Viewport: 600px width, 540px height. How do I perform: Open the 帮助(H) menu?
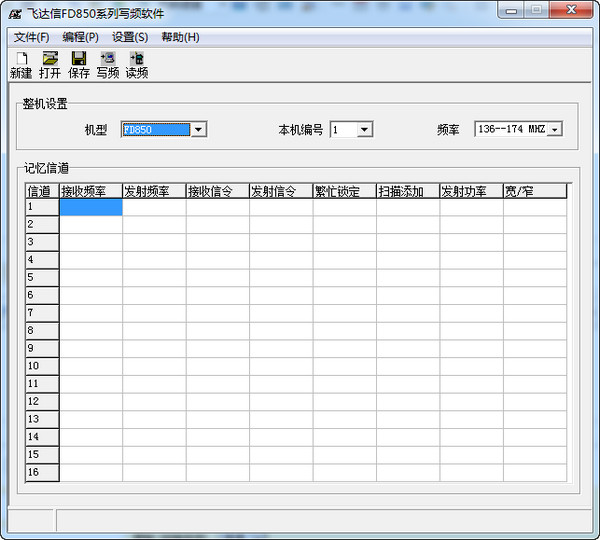tap(180, 38)
